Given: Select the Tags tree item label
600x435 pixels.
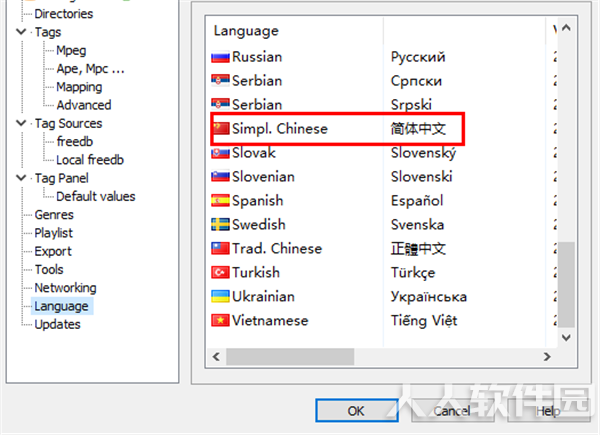Looking at the screenshot, I should pyautogui.click(x=48, y=32).
